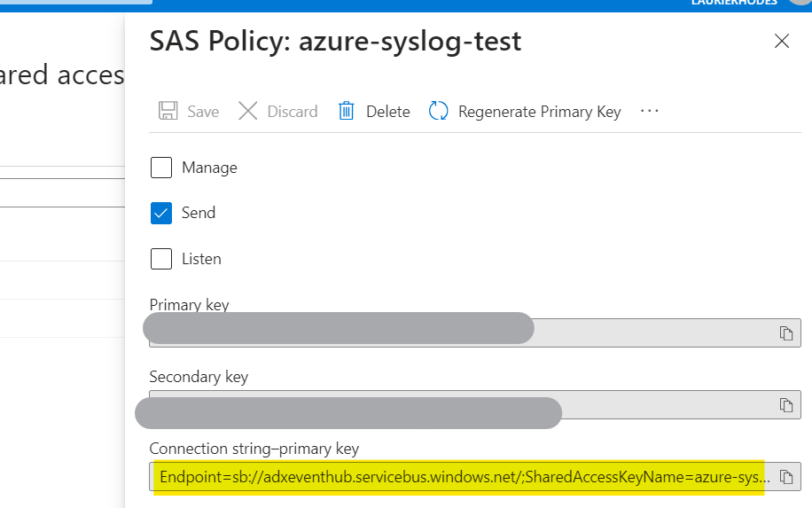Click the Save button label
Image resolution: width=812 pixels, height=508 pixels.
click(x=203, y=112)
